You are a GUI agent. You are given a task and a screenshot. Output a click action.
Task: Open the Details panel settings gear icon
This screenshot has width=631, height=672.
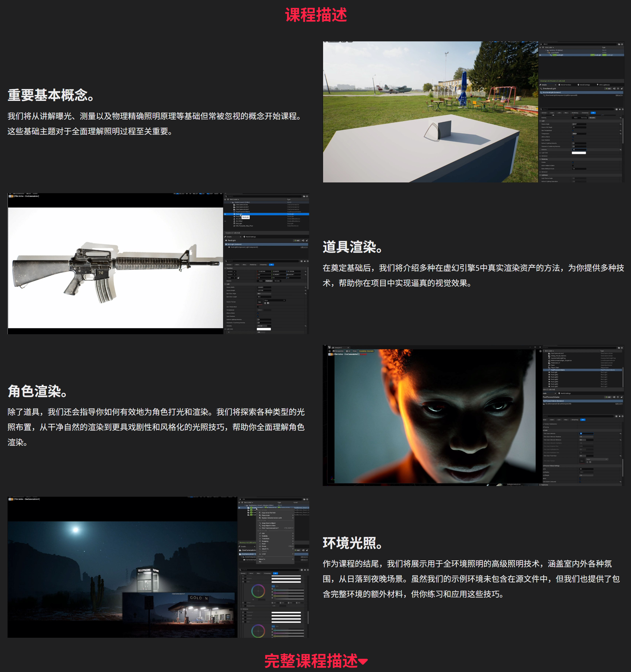click(x=308, y=261)
